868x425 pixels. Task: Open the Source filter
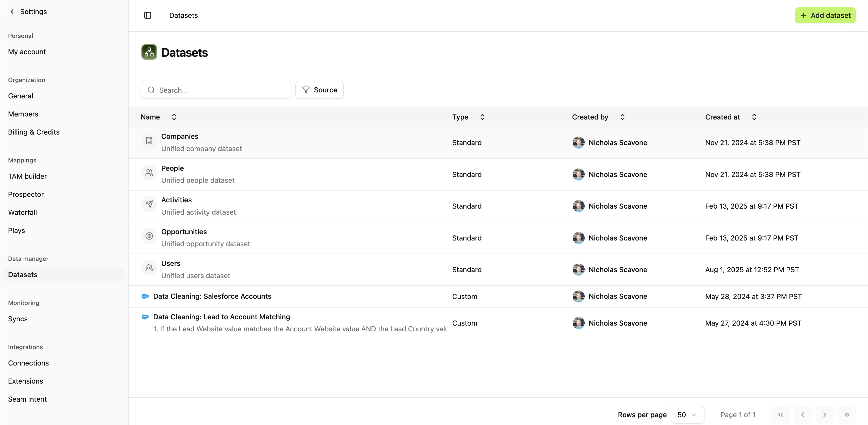pos(319,90)
